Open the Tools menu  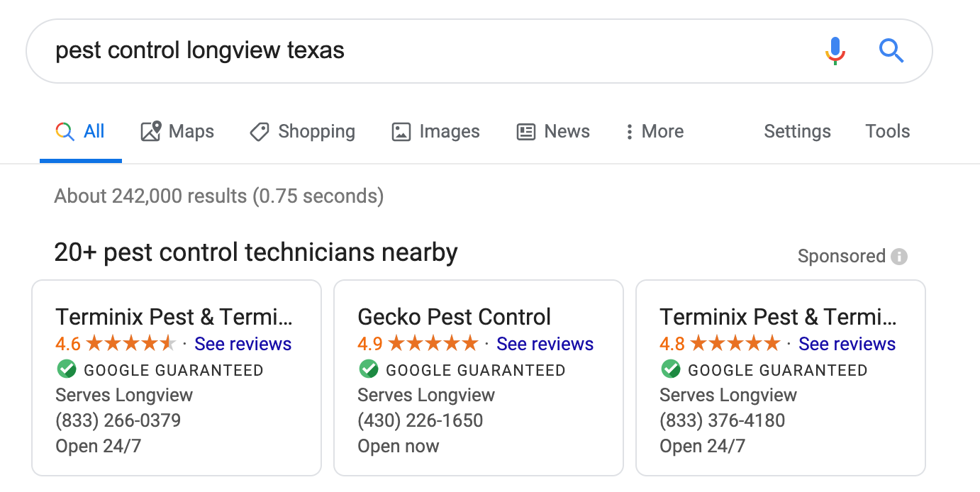pyautogui.click(x=887, y=132)
